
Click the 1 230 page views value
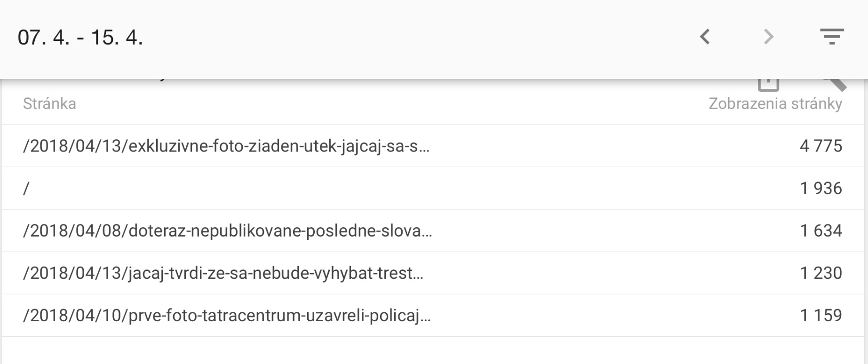[x=820, y=273]
